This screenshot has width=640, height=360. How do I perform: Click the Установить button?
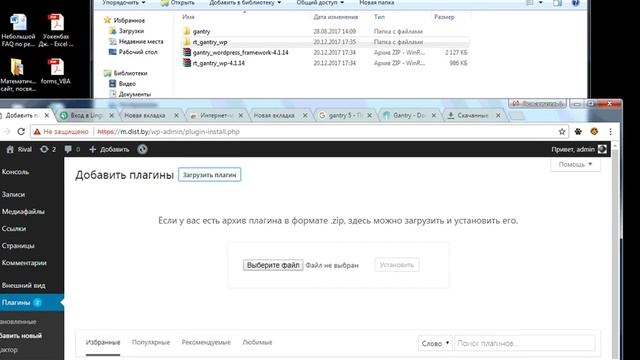pos(397,265)
